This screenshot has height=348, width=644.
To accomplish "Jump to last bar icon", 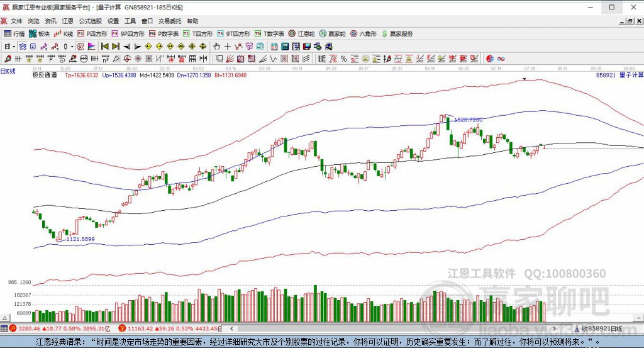I will [116, 47].
